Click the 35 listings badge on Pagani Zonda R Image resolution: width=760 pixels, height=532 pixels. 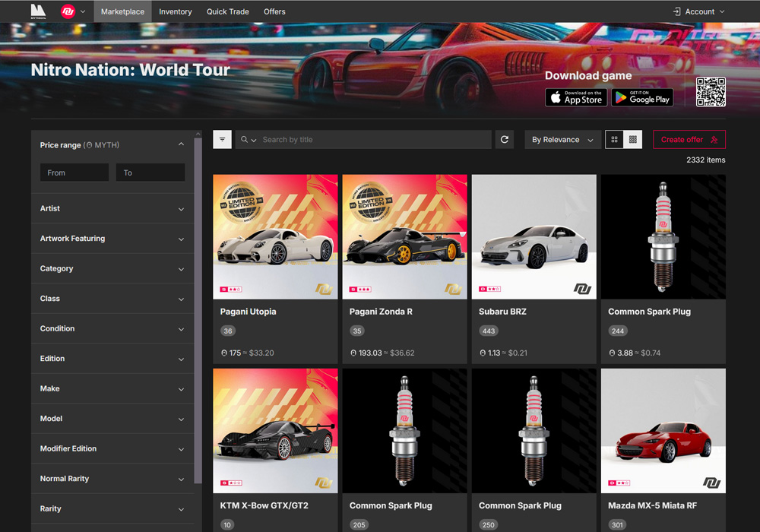tap(357, 331)
